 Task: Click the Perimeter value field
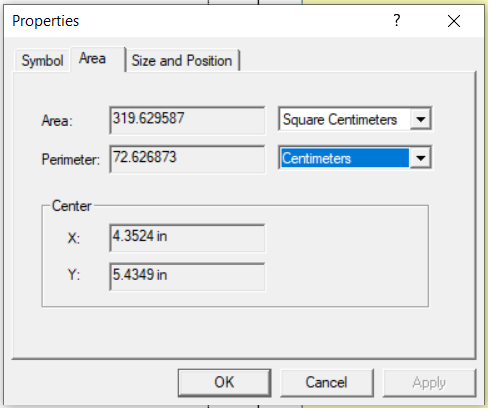(x=187, y=159)
